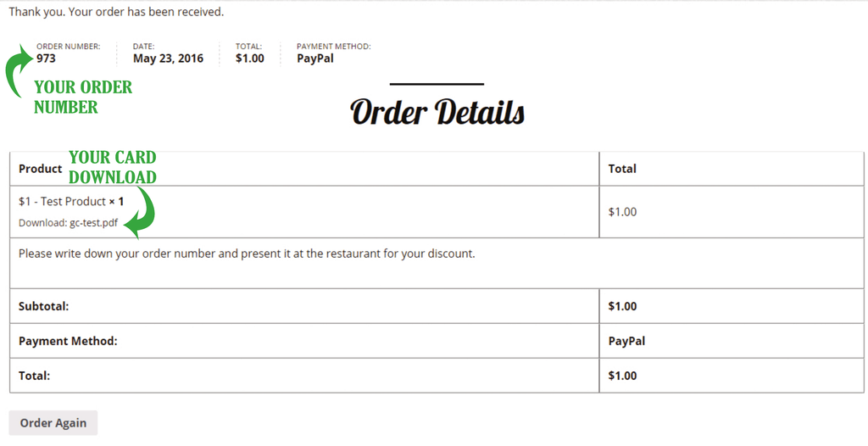The width and height of the screenshot is (868, 446).
Task: Click the Subtotal $1.00 amount
Action: 622,306
